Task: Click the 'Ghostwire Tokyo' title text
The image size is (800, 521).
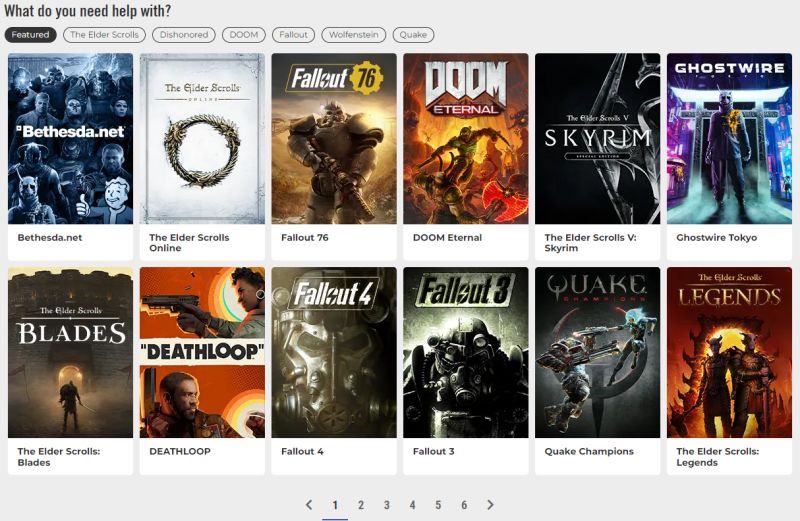Action: pyautogui.click(x=716, y=237)
